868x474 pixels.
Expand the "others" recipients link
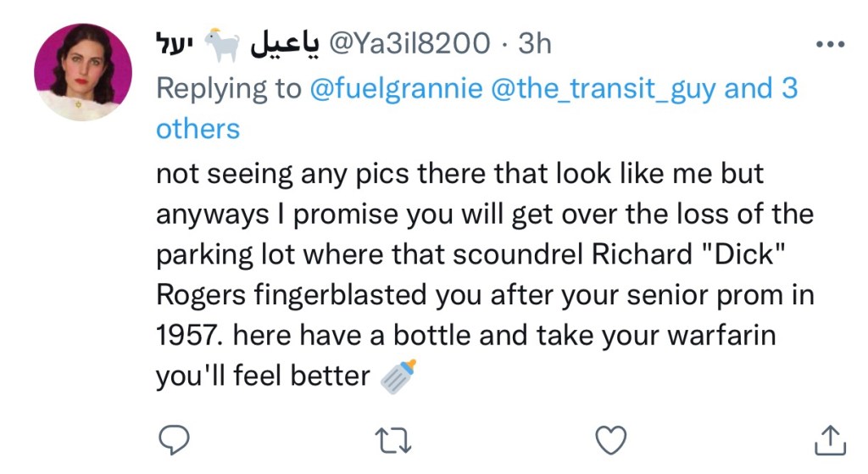pyautogui.click(x=198, y=129)
